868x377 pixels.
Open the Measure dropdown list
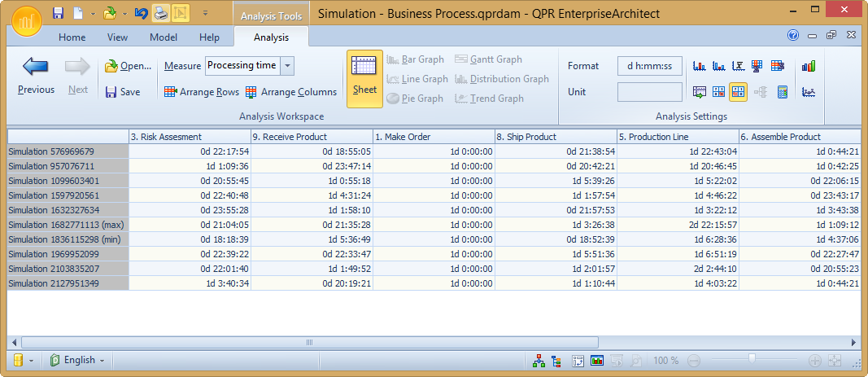tap(288, 66)
